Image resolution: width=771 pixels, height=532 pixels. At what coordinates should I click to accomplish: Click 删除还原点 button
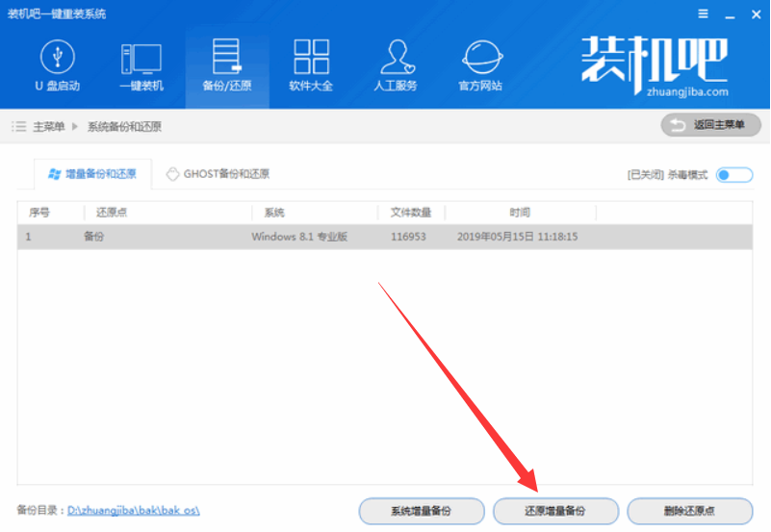689,510
